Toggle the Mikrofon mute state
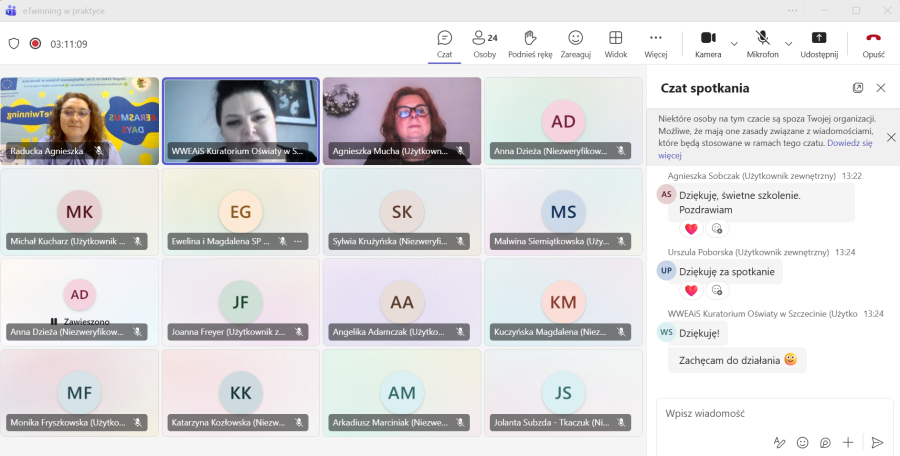The width and height of the screenshot is (900, 456). tap(762, 43)
